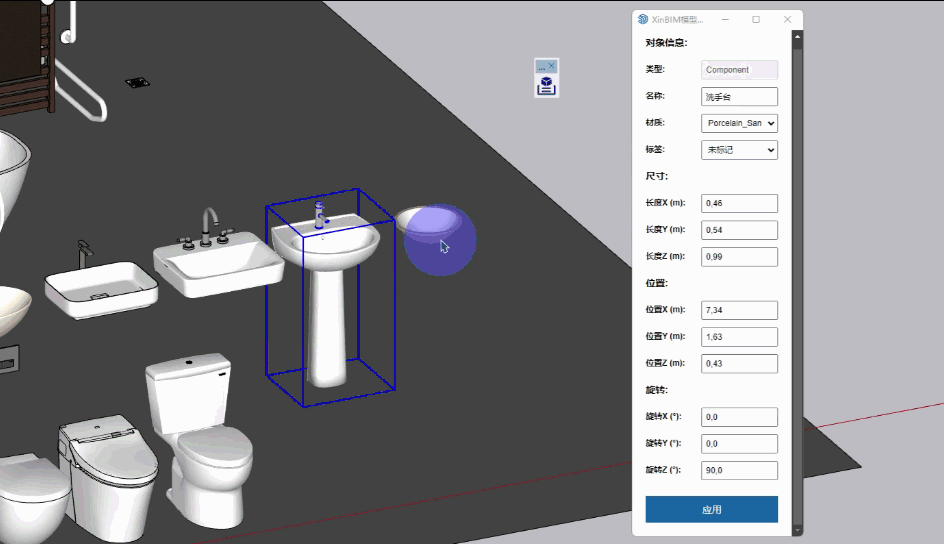944x544 pixels.
Task: Click the 长度Y (m) input field
Action: coord(740,230)
